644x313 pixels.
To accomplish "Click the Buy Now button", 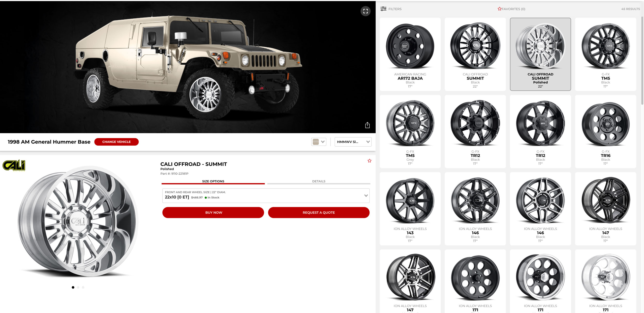I will tap(213, 213).
